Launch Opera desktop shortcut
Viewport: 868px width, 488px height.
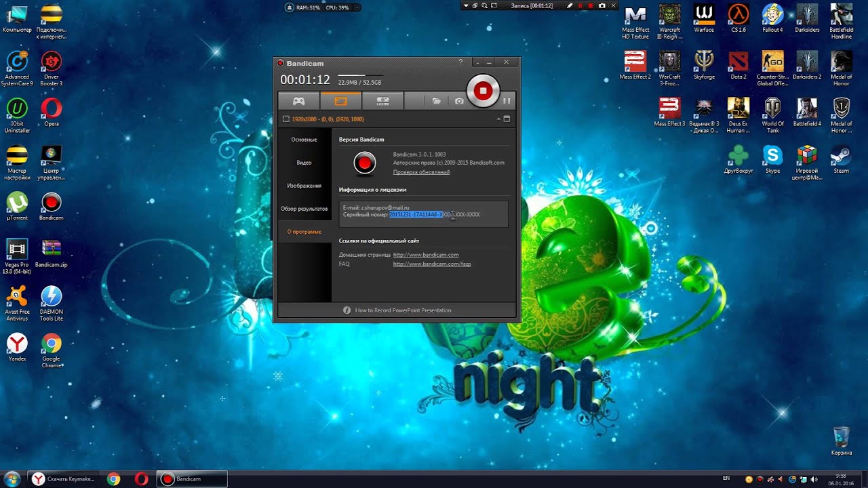pyautogui.click(x=52, y=113)
